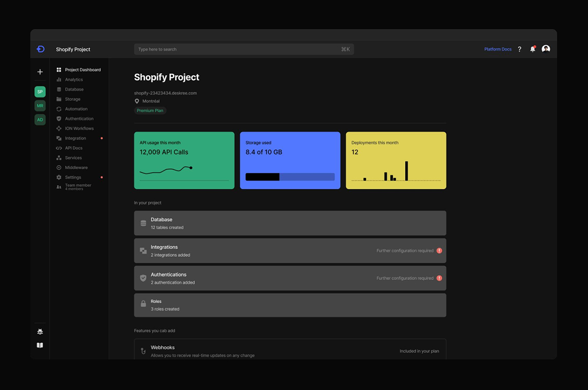
Task: Switch to the AD project badge
Action: pos(40,120)
